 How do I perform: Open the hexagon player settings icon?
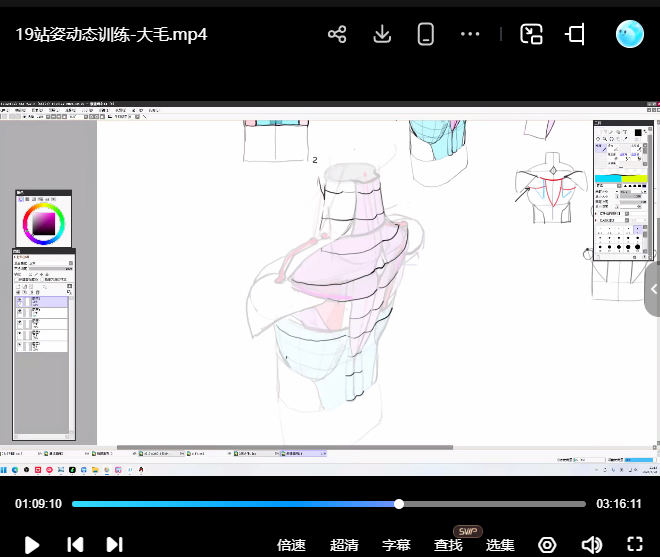pyautogui.click(x=547, y=545)
